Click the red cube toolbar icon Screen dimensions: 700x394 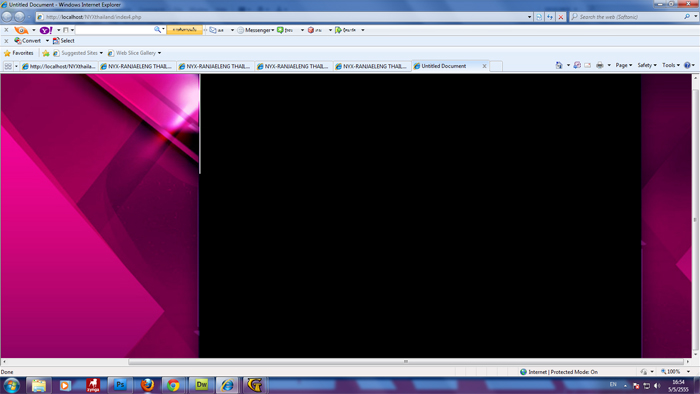coord(311,30)
